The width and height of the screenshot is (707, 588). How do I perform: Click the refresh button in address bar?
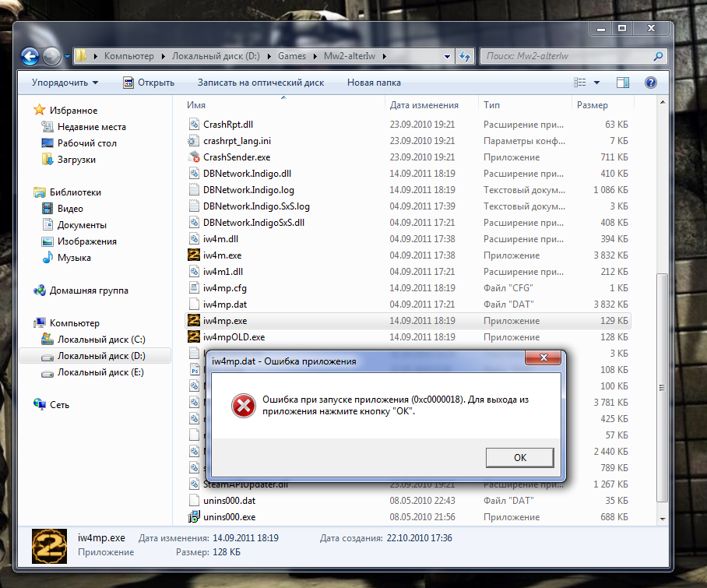(x=465, y=56)
